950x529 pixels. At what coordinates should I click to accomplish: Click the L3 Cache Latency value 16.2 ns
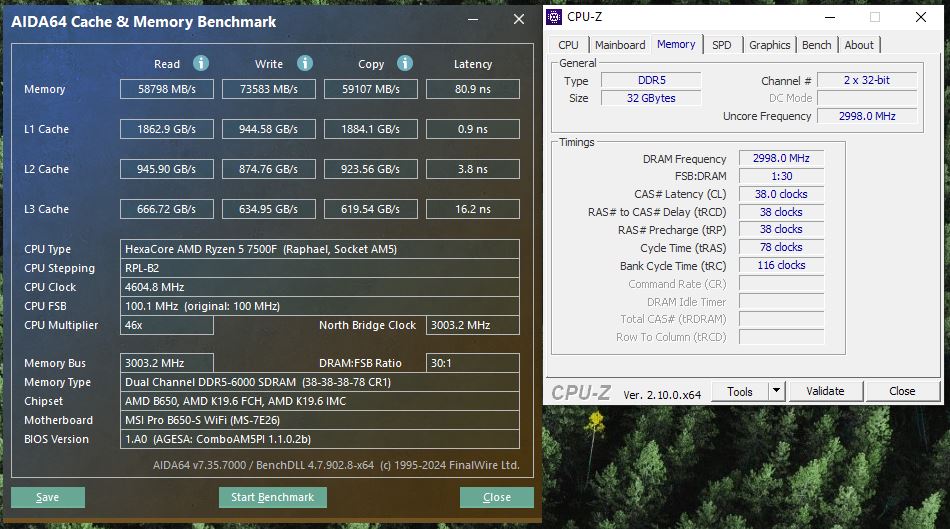click(473, 209)
